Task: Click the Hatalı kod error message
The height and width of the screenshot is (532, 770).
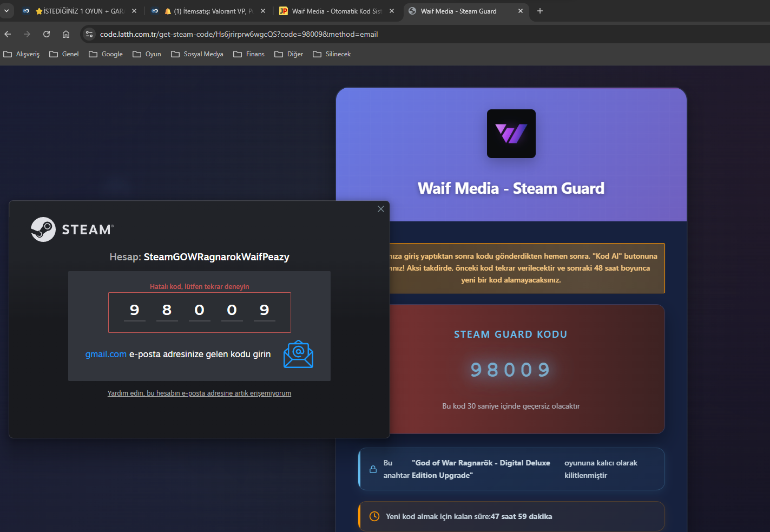Action: 200,287
